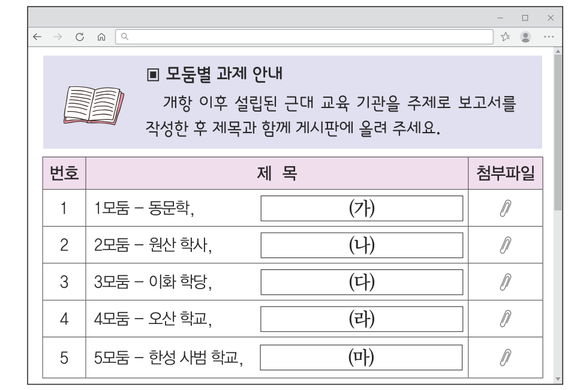Click the search magnifier in address bar

click(x=124, y=36)
